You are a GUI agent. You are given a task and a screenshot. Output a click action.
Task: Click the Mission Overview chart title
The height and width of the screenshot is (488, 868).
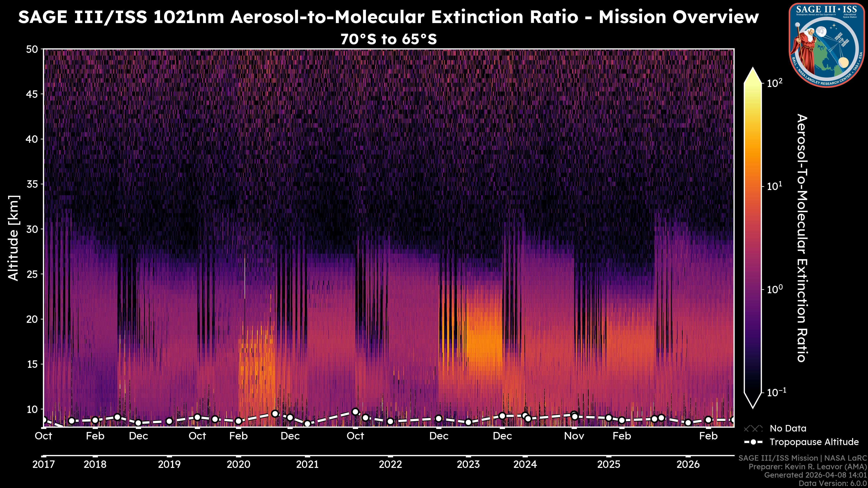pyautogui.click(x=389, y=17)
